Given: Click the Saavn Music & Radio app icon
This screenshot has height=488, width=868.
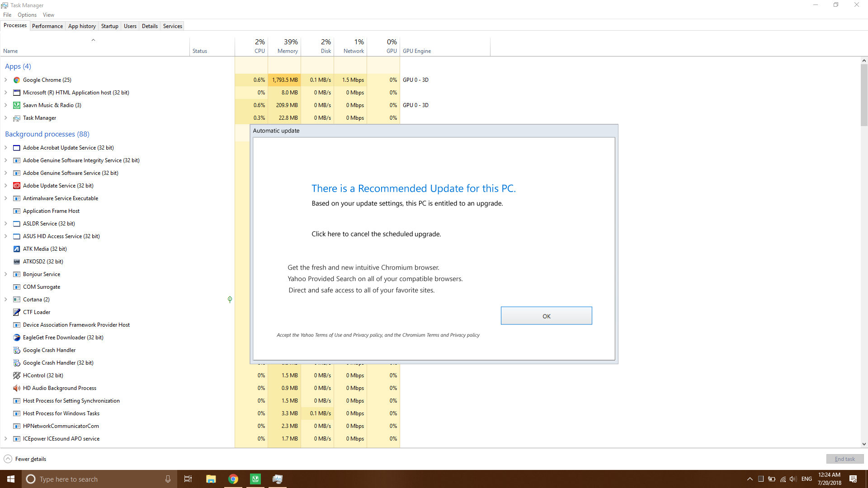Looking at the screenshot, I should pyautogui.click(x=16, y=105).
